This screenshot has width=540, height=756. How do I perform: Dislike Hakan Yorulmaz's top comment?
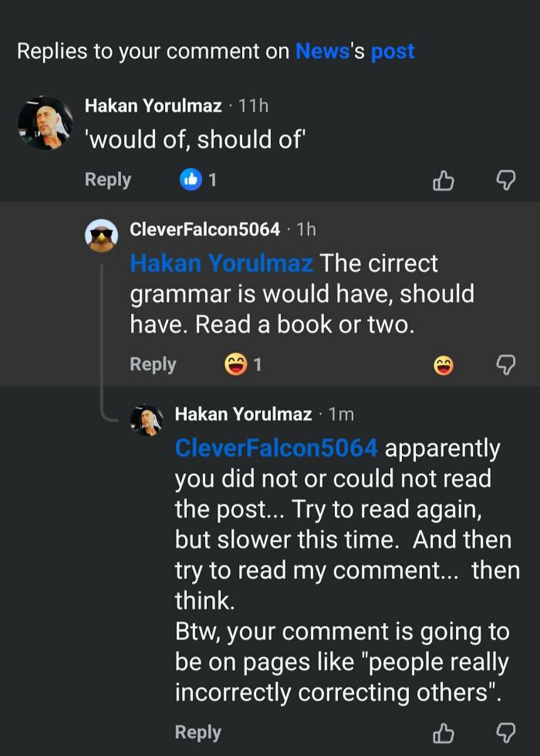[505, 180]
